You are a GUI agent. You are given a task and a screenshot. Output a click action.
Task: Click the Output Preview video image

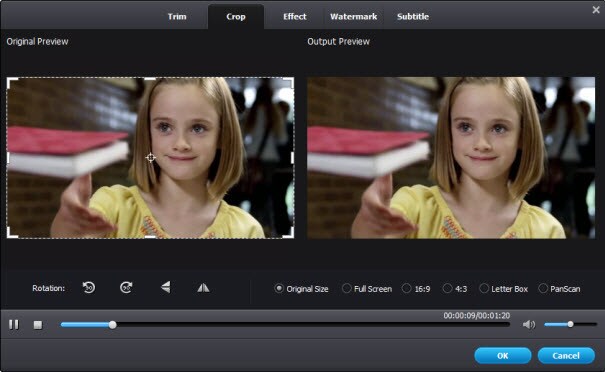pyautogui.click(x=451, y=157)
